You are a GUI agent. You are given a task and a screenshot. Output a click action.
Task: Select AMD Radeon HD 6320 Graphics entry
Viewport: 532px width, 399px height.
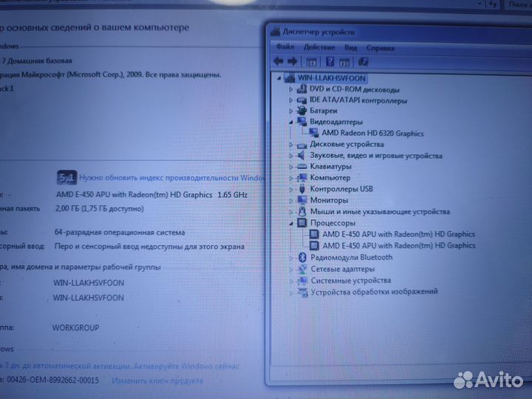click(372, 133)
